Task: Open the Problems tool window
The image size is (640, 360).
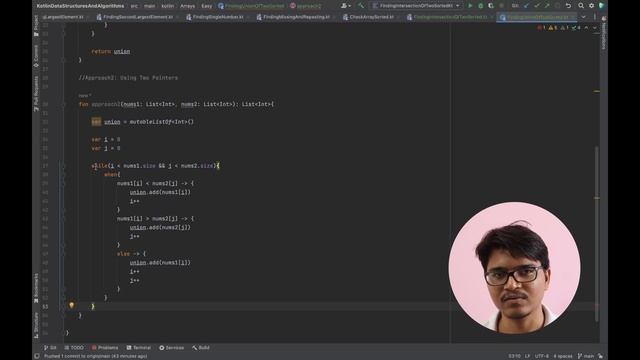Action: point(105,348)
